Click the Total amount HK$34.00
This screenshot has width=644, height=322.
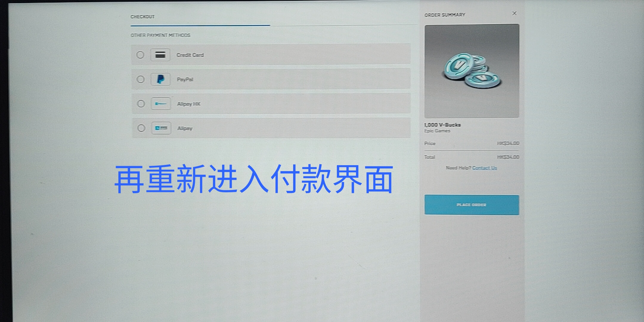point(508,157)
